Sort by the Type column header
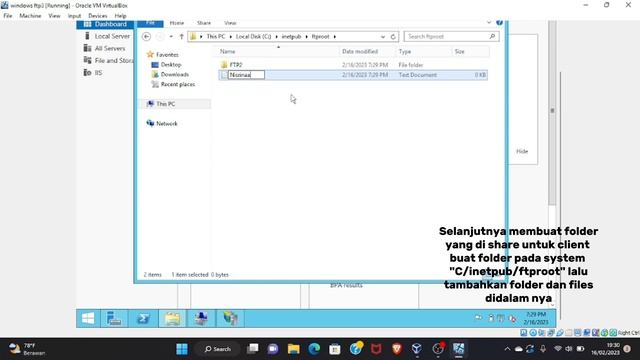640x360 pixels. [404, 51]
